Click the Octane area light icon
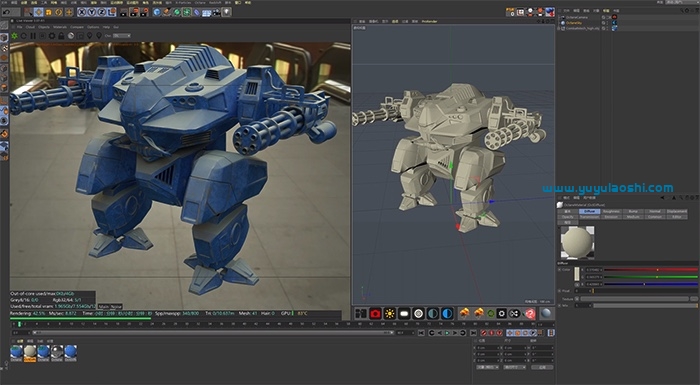 404,314
